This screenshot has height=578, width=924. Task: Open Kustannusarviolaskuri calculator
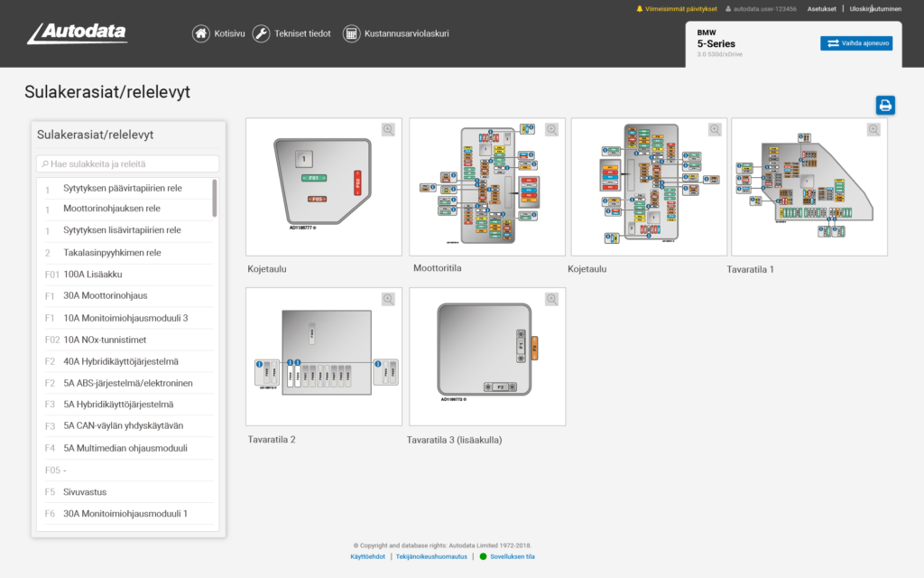(395, 33)
